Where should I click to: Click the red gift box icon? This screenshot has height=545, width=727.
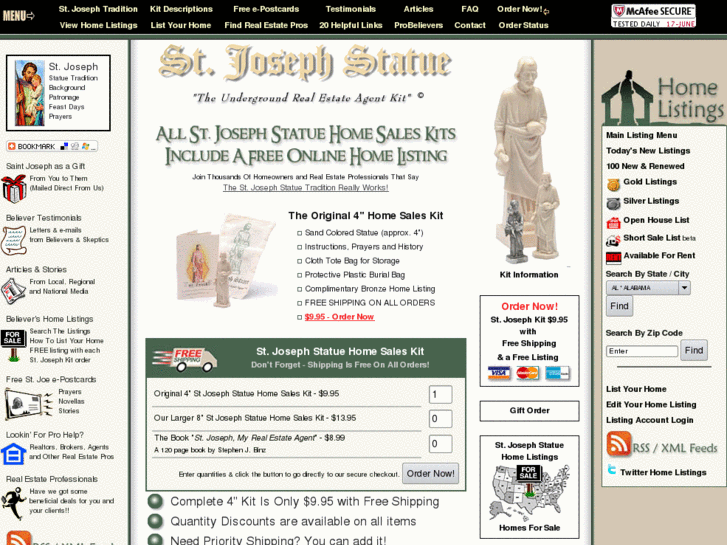point(13,188)
